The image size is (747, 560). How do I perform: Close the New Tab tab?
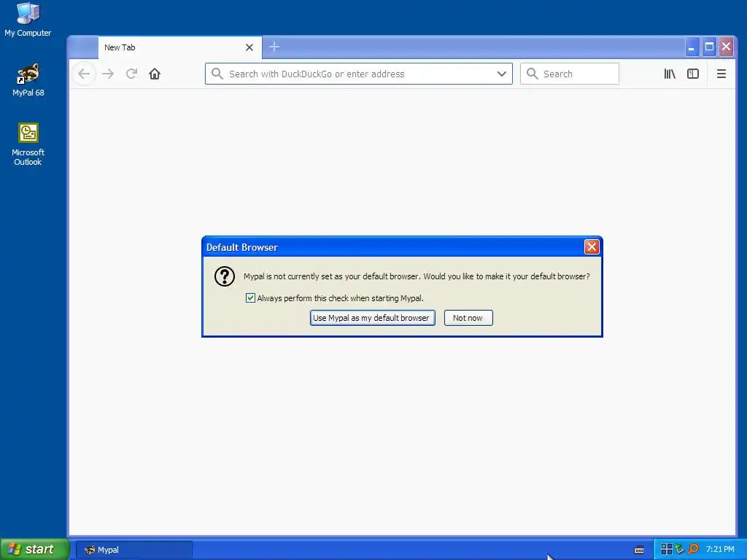click(x=249, y=47)
